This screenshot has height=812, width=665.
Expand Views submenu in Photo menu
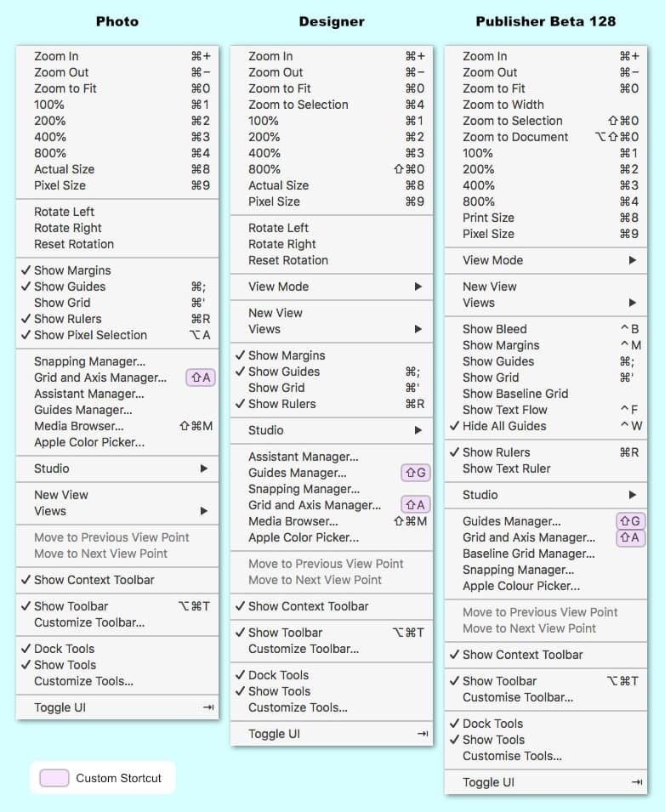pyautogui.click(x=117, y=511)
